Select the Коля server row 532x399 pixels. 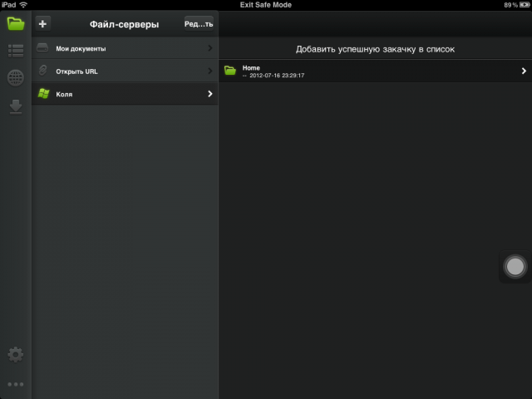[126, 94]
